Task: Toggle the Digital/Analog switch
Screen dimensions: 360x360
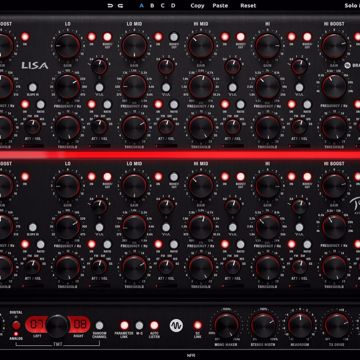Action: click(x=16, y=325)
